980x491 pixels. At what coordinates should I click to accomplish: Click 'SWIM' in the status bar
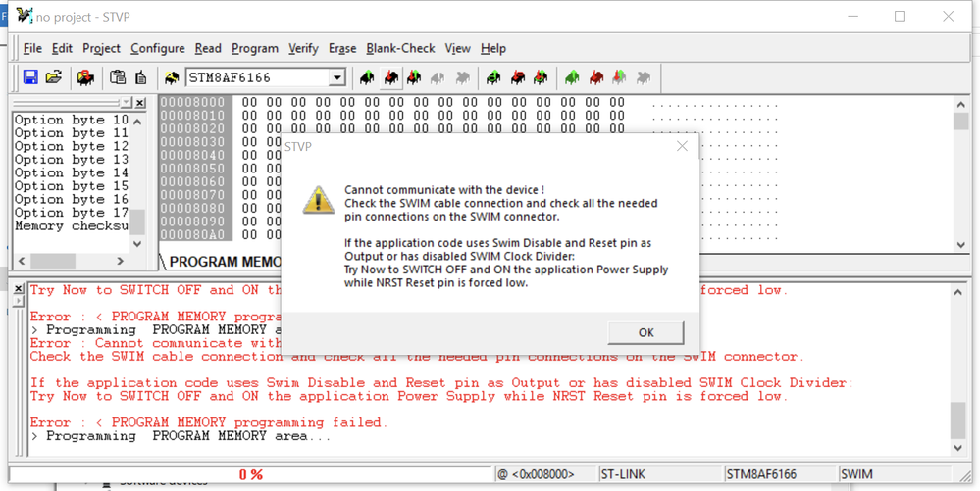895,474
